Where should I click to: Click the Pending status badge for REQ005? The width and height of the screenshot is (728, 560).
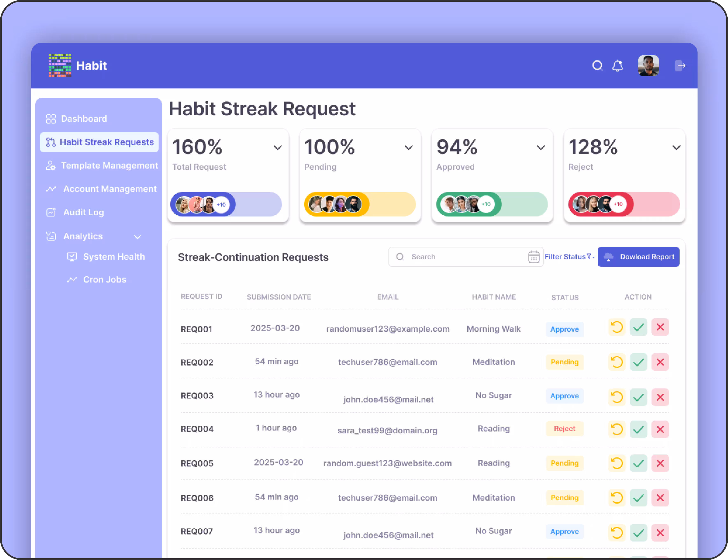(x=565, y=463)
